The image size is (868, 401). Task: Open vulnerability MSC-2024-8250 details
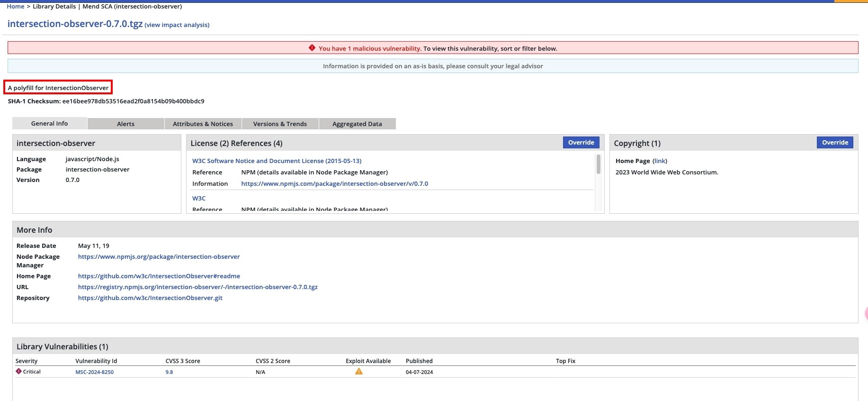click(x=94, y=372)
